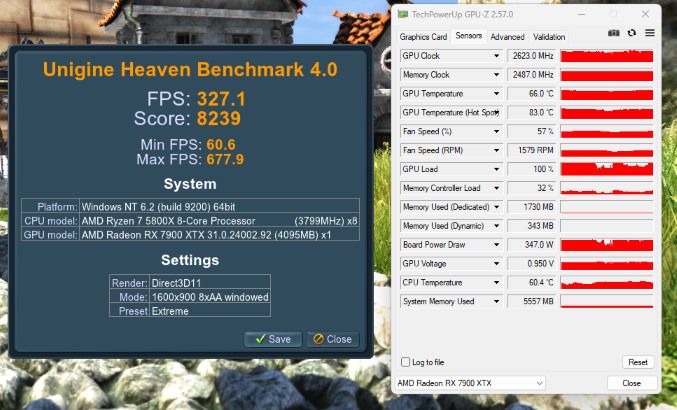Screen dimensions: 677x410
Task: Click the Min FPS 60.6 value
Action: coord(221,145)
